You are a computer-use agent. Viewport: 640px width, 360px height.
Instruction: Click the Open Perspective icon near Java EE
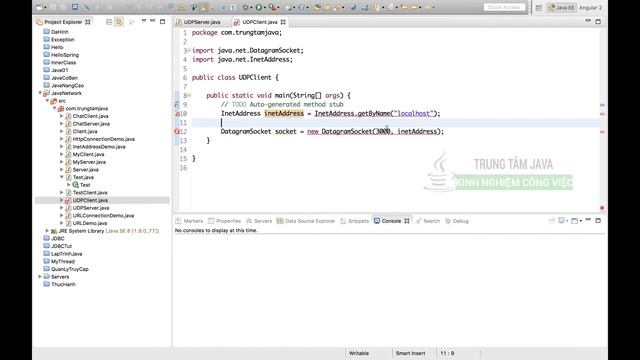click(x=539, y=7)
